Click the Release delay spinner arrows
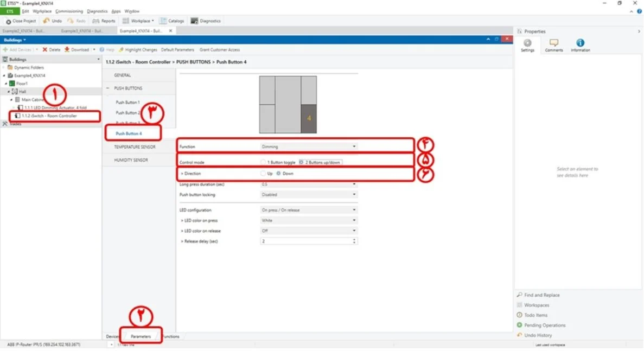The image size is (644, 351). [354, 241]
